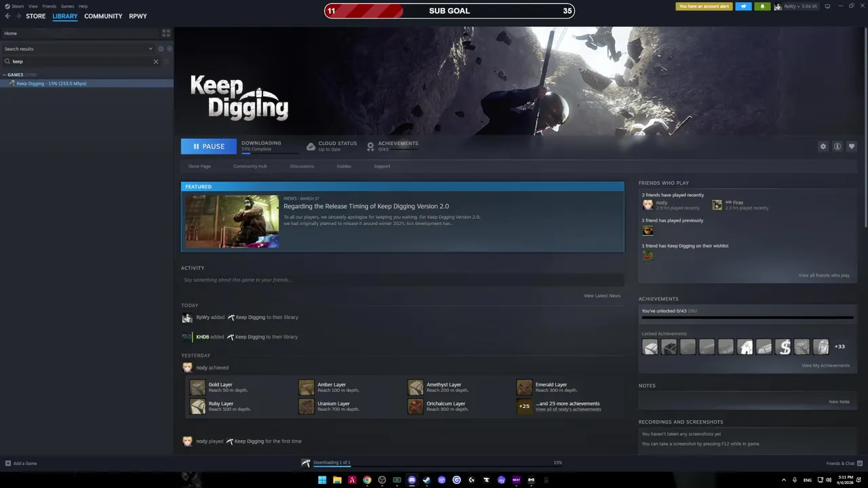868x488 pixels.
Task: Sort by recent activity clock icon
Action: point(161,49)
